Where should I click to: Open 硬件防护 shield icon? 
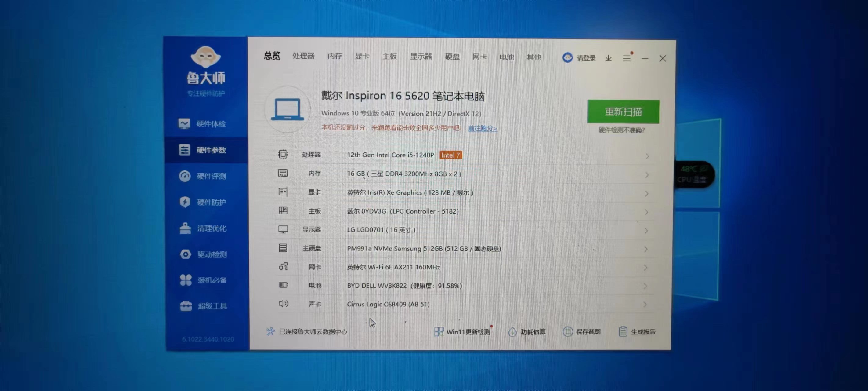point(185,202)
